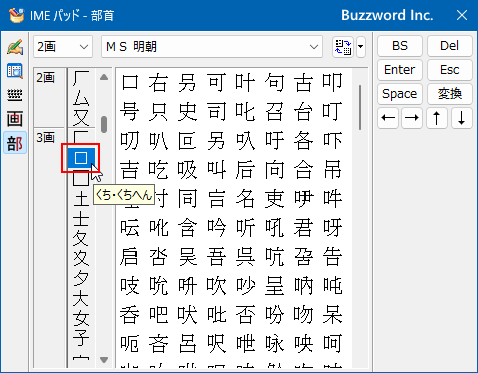The height and width of the screenshot is (373, 478).
Task: Open the soft keyboard pad
Action: [15, 95]
